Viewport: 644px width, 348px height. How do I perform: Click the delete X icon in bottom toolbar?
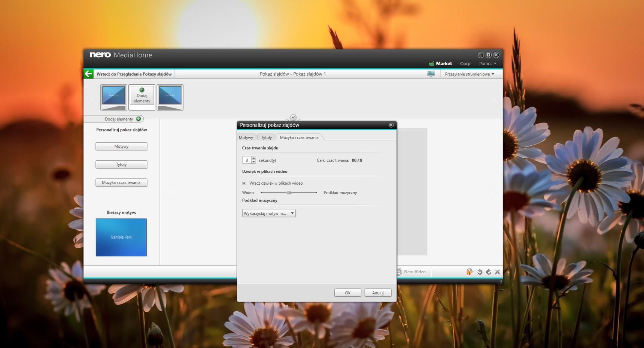pyautogui.click(x=497, y=272)
